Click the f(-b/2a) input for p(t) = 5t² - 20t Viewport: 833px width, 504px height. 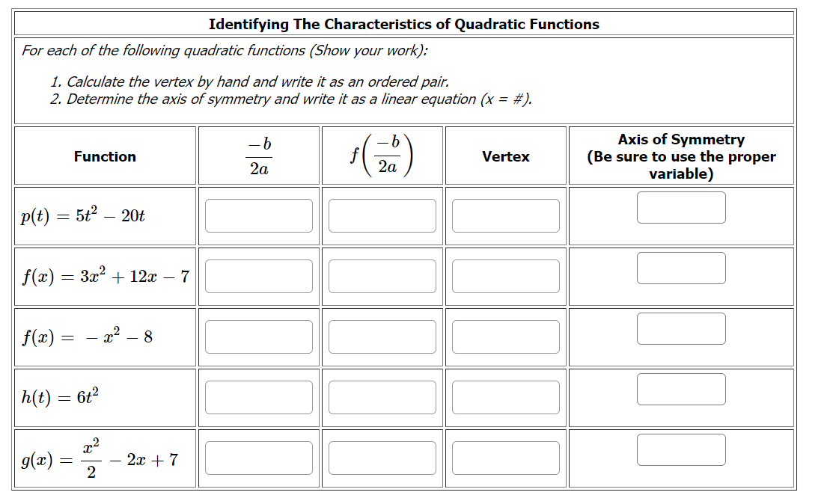(x=382, y=215)
